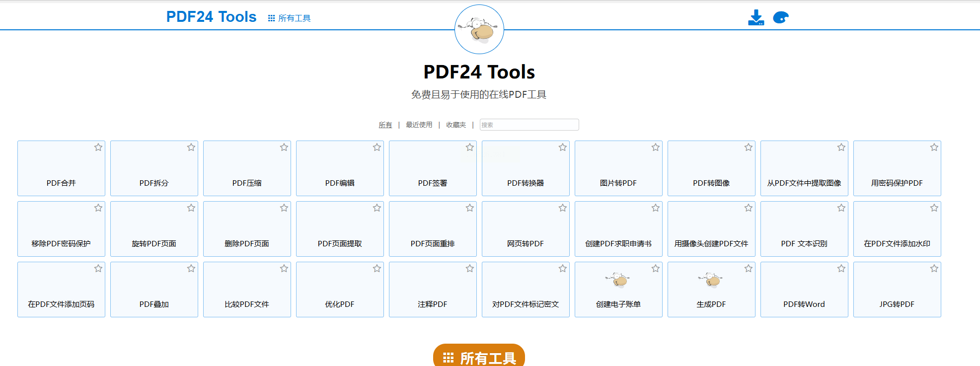Click the circular sheep mascot logo
Viewport: 980px width, 366px height.
479,29
